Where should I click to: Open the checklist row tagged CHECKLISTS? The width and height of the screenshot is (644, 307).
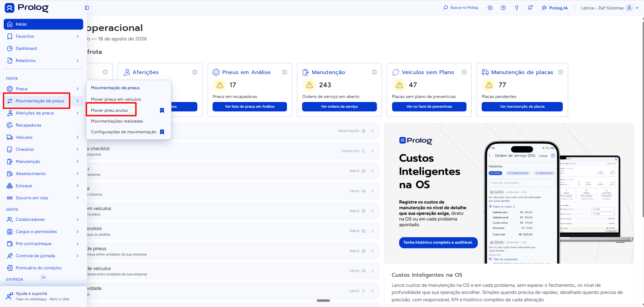233,151
